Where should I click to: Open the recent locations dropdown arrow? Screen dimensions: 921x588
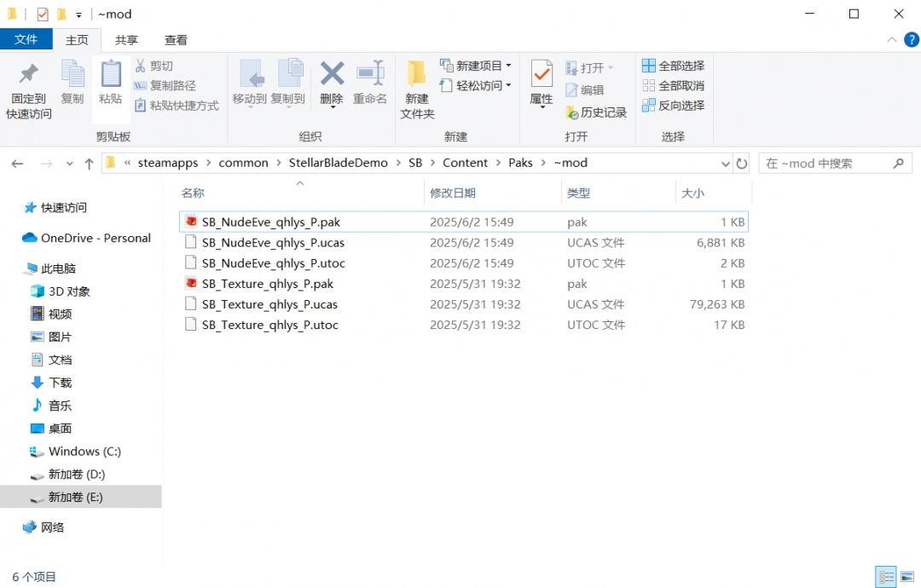point(69,164)
